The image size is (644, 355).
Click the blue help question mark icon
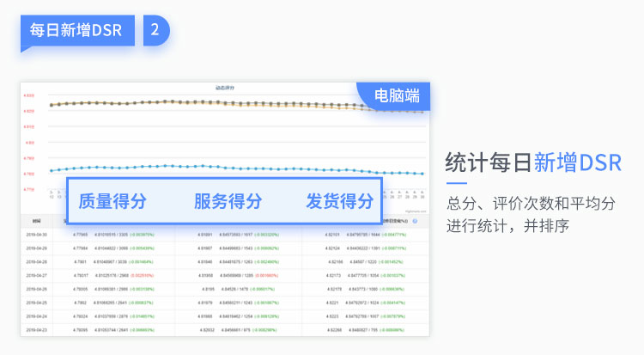415,221
